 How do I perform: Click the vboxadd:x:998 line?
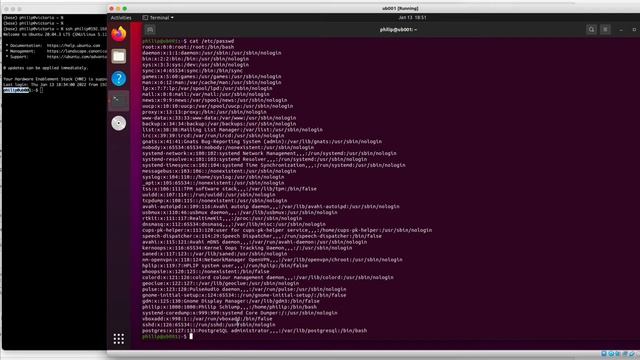point(207,319)
